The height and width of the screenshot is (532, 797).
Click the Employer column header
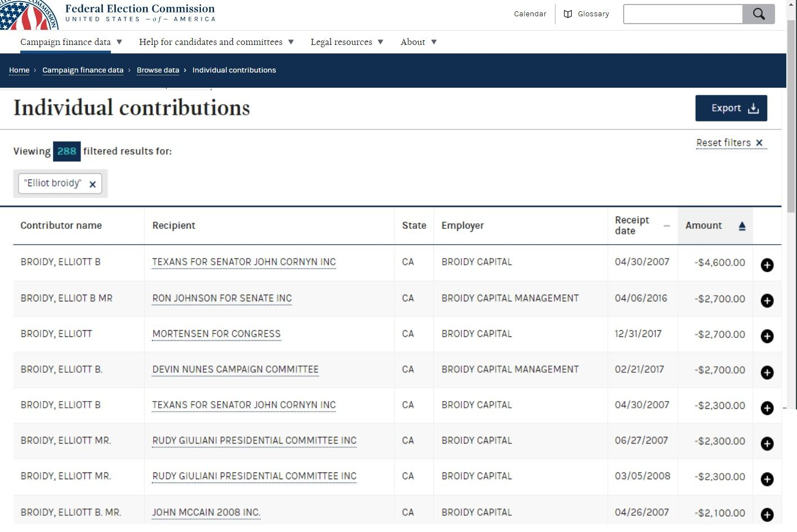463,226
